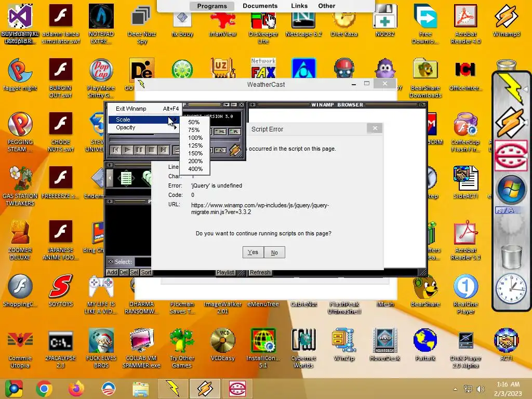Image resolution: width=532 pixels, height=399 pixels.
Task: Set Winamp scale to 100%
Action: pyautogui.click(x=195, y=138)
